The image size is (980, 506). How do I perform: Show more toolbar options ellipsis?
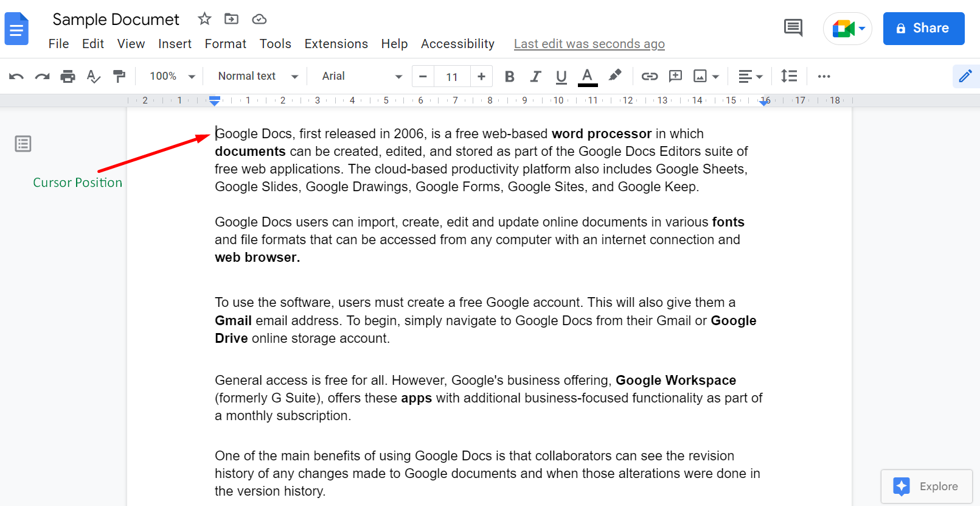[x=824, y=76]
